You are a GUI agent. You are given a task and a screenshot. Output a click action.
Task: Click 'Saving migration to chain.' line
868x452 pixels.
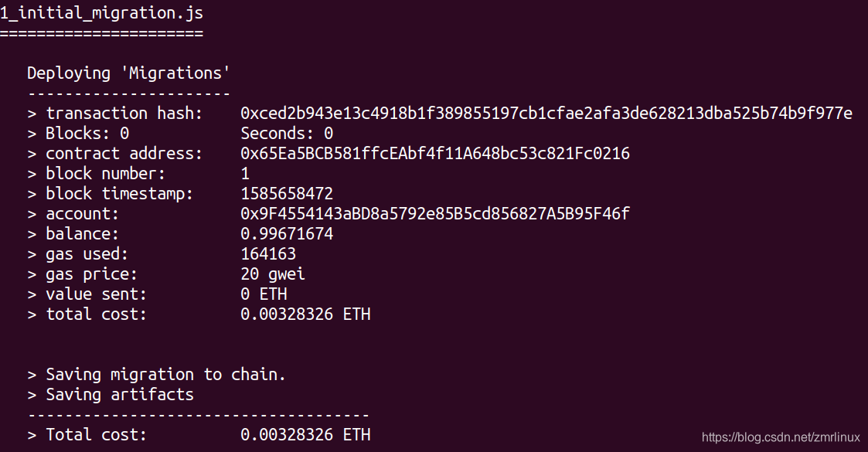[x=165, y=375]
